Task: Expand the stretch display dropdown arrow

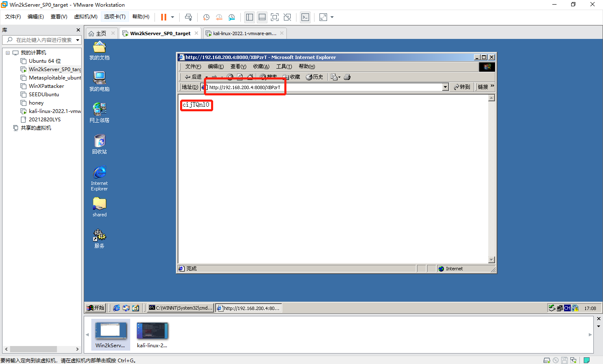Action: [332, 17]
